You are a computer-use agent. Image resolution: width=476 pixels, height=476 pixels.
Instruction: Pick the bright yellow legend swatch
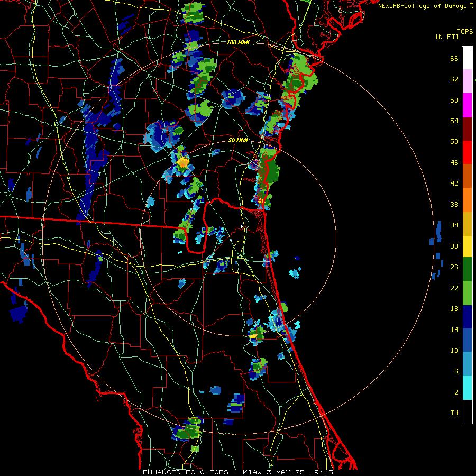pyautogui.click(x=467, y=246)
